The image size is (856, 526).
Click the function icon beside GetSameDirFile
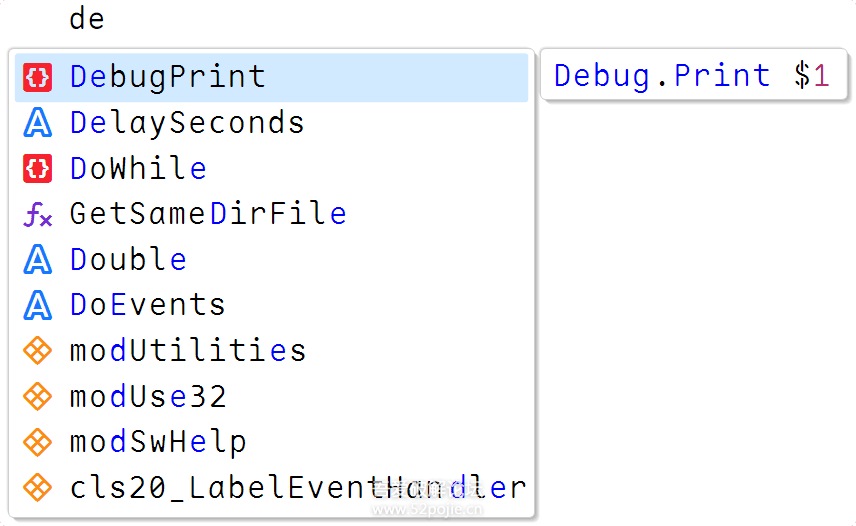[x=37, y=214]
